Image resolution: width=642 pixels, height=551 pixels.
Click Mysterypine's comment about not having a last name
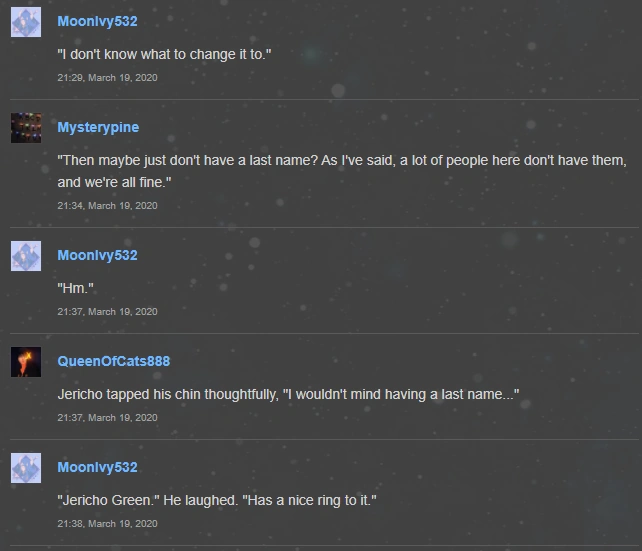[x=342, y=171]
